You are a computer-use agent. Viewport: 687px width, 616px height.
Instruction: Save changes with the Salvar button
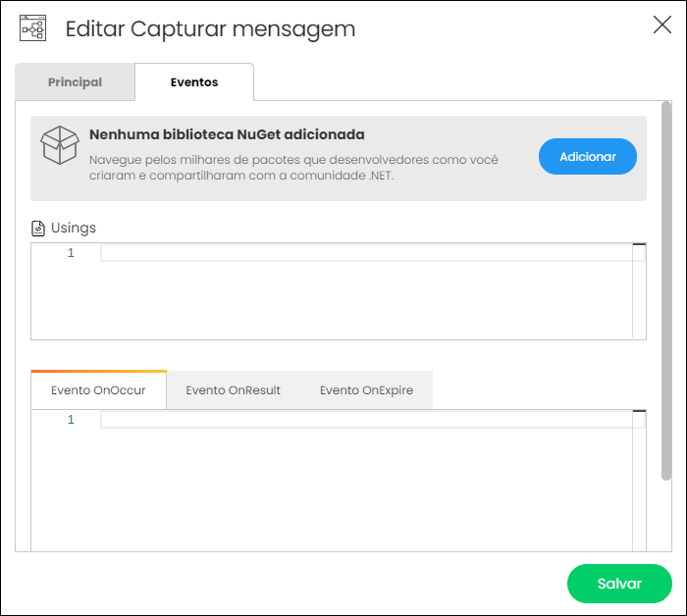[619, 584]
